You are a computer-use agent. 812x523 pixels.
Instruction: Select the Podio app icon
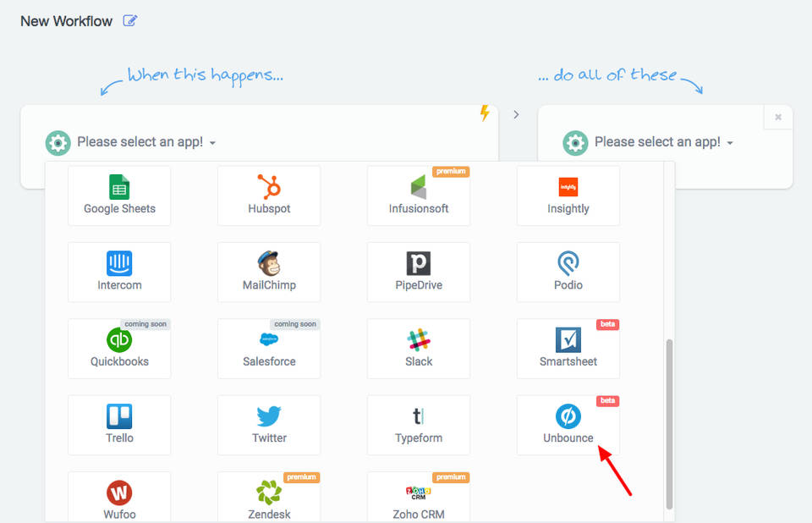coord(568,263)
